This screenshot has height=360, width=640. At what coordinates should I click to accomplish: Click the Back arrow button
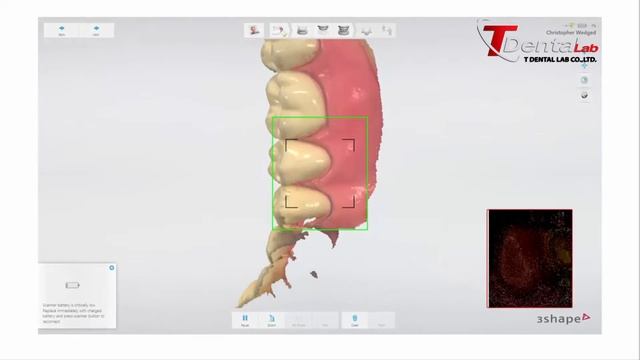tap(62, 30)
